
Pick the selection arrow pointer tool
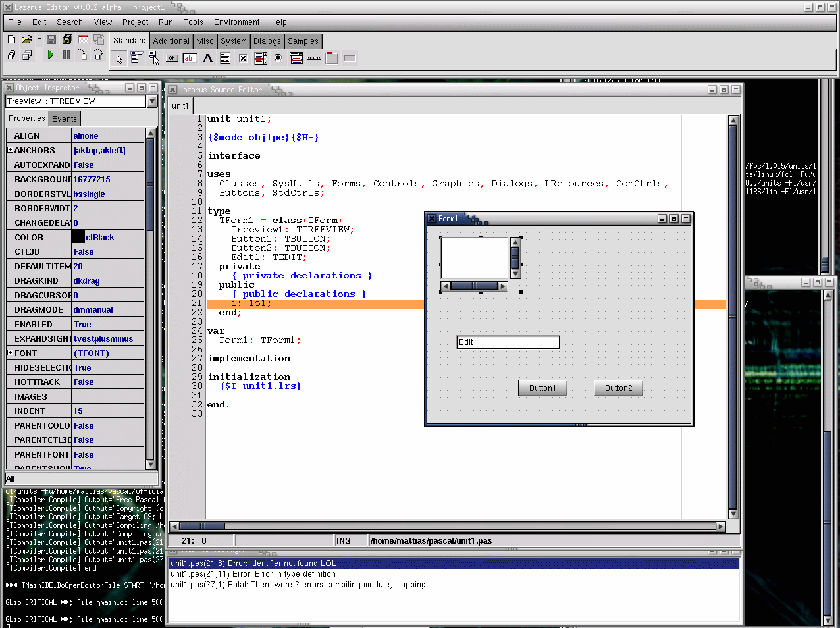click(118, 58)
